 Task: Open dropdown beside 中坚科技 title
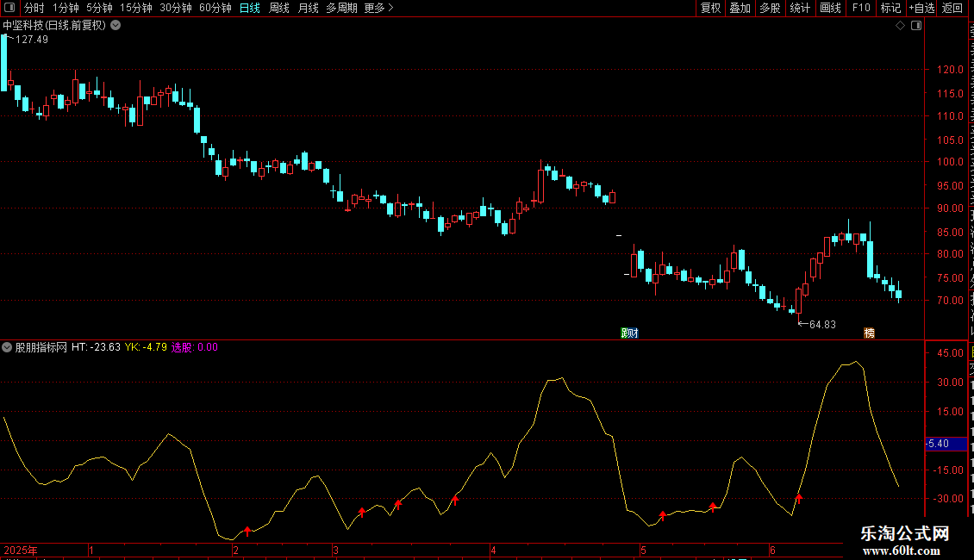point(116,26)
